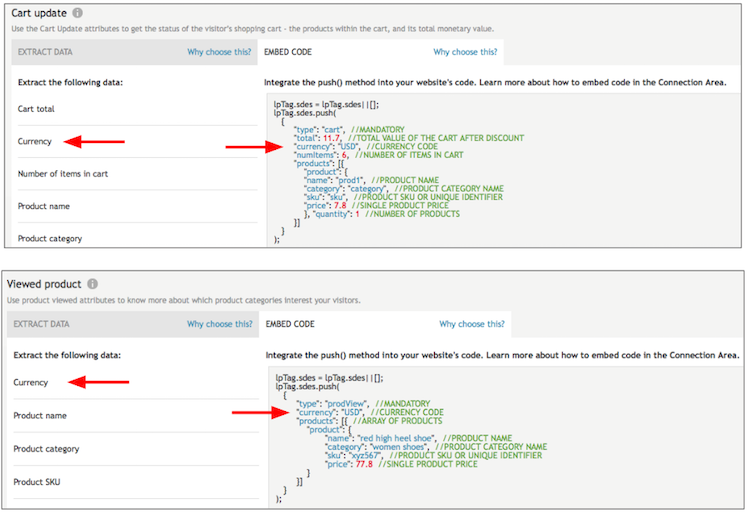The width and height of the screenshot is (750, 512).
Task: Click the "category": "women shoes" code line
Action: [x=436, y=447]
